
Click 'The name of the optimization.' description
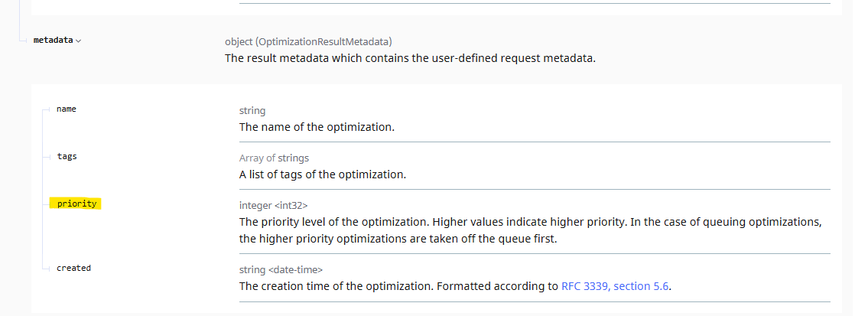click(317, 126)
